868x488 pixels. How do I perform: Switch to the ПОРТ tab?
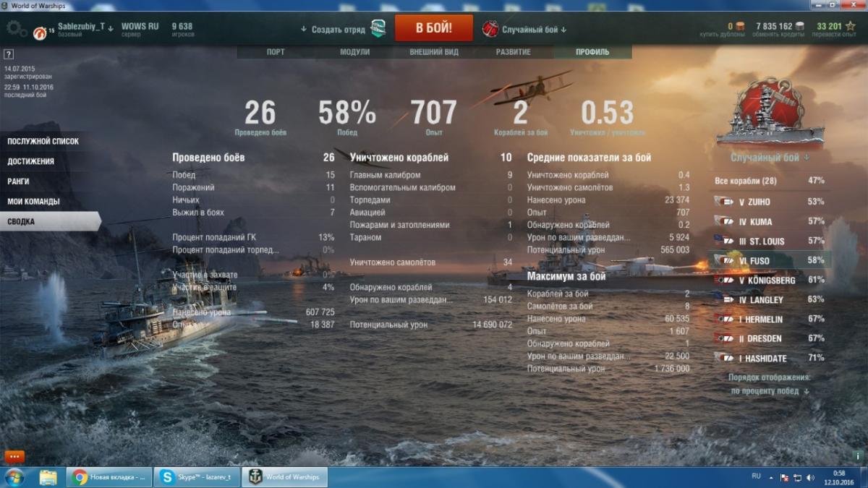276,52
